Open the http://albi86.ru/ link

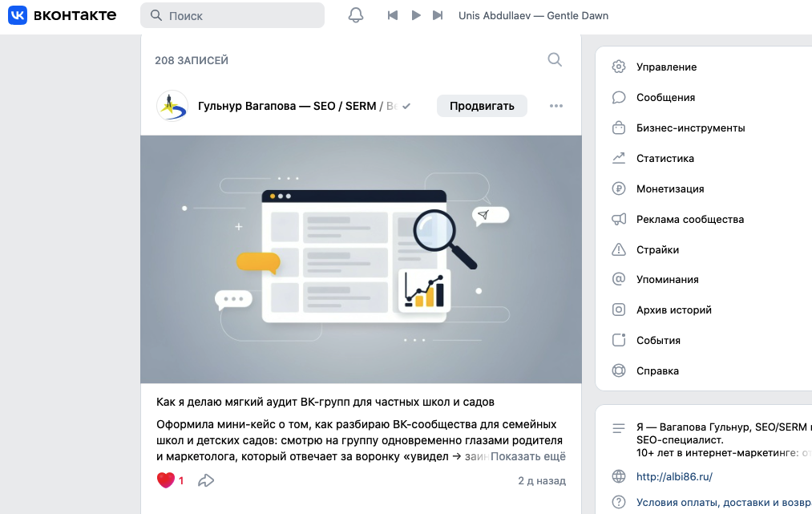coord(674,476)
